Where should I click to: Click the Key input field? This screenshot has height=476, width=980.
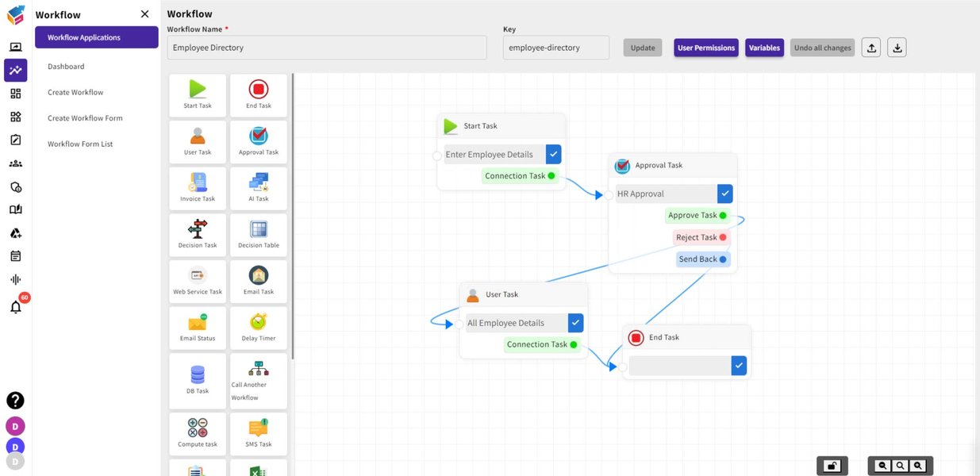pos(556,48)
